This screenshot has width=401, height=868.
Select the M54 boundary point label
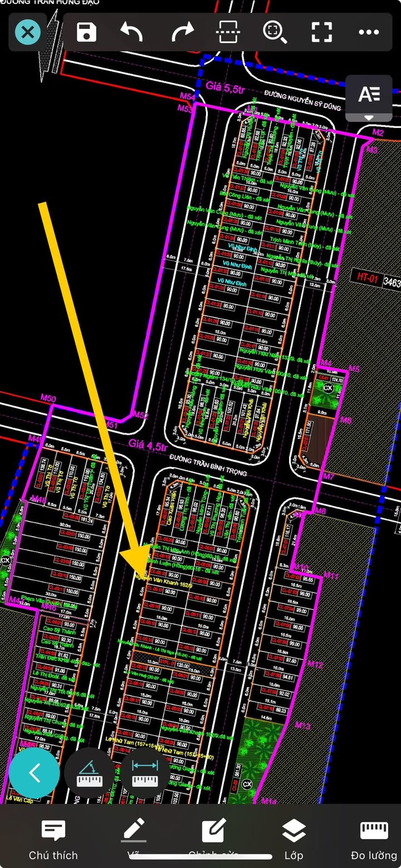(x=187, y=97)
